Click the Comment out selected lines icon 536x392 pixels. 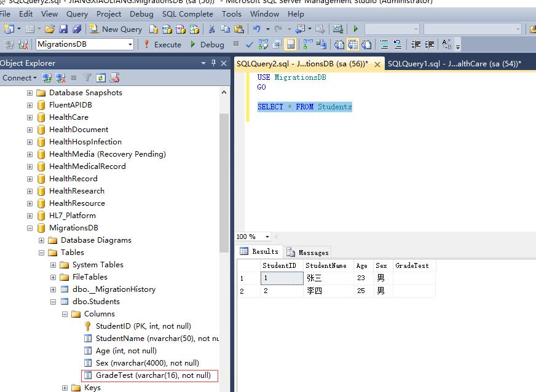(384, 44)
